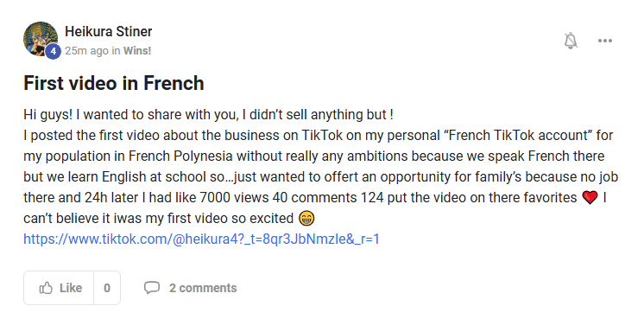Open Heikura Stiner's profile picture
644x319 pixels.
pyautogui.click(x=41, y=39)
